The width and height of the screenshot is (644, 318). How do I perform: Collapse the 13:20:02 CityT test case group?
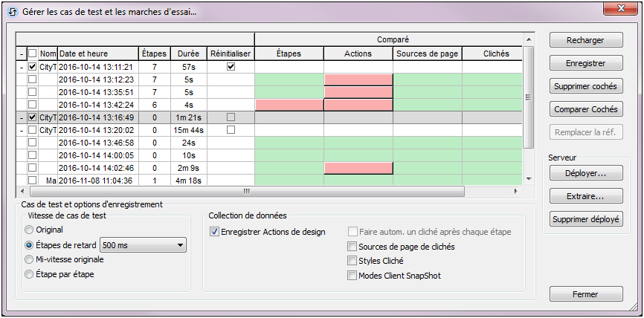coord(20,129)
